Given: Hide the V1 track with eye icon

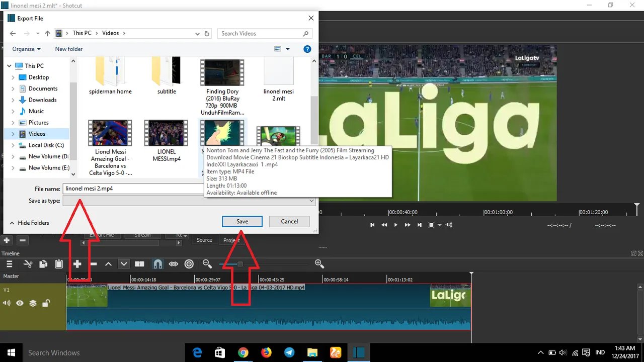Looking at the screenshot, I should coord(20,303).
